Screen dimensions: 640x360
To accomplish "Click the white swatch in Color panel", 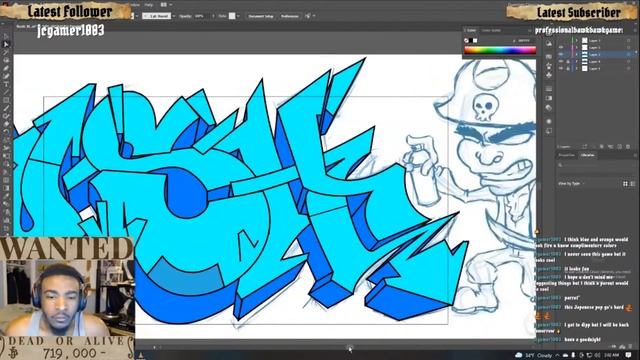I will pos(475,40).
